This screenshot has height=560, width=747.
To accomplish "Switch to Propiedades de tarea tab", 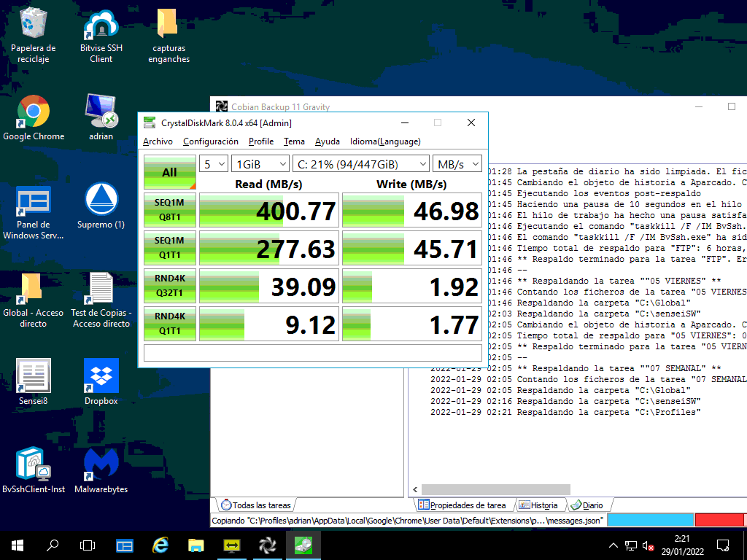I will point(461,505).
